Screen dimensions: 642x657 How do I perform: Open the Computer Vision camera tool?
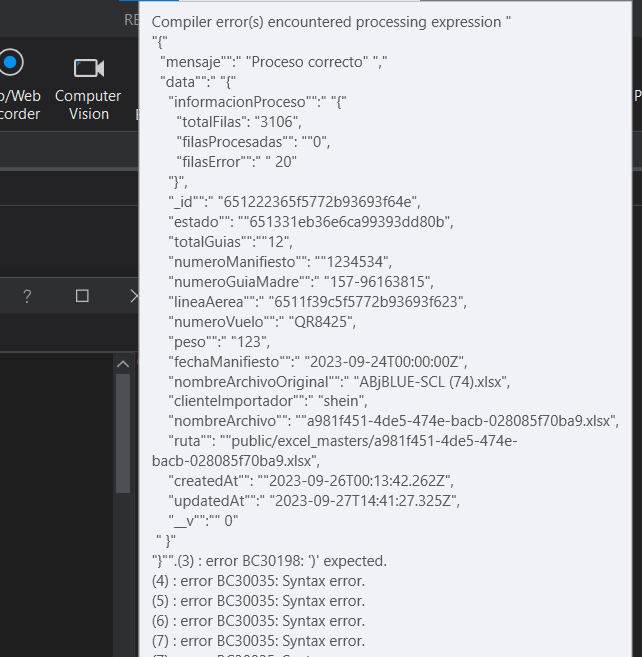(x=88, y=68)
